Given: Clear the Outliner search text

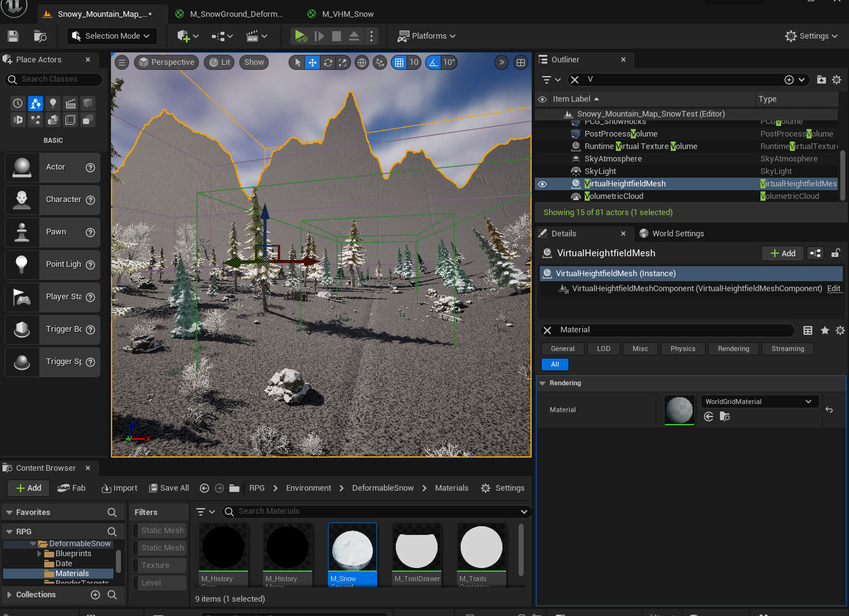Looking at the screenshot, I should tap(575, 80).
